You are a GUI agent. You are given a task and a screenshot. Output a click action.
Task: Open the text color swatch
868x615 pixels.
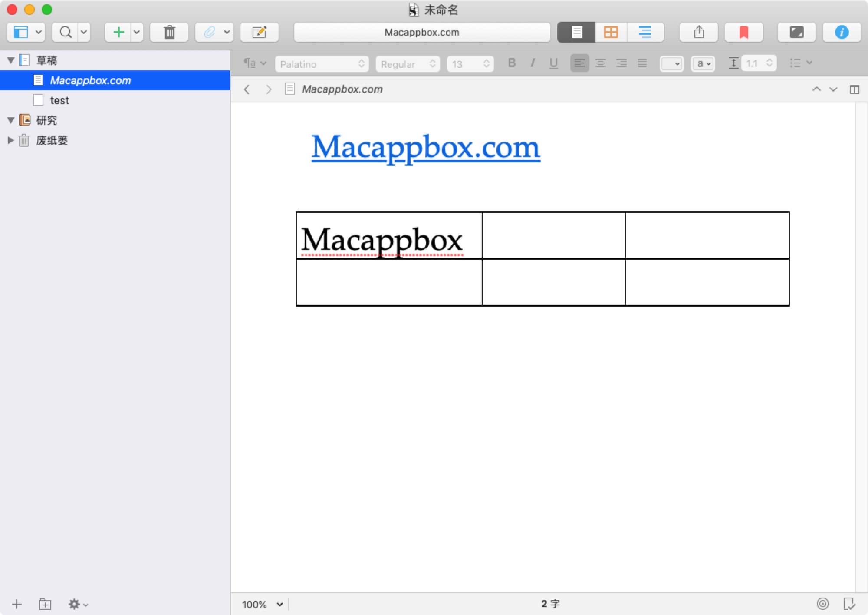click(x=671, y=64)
